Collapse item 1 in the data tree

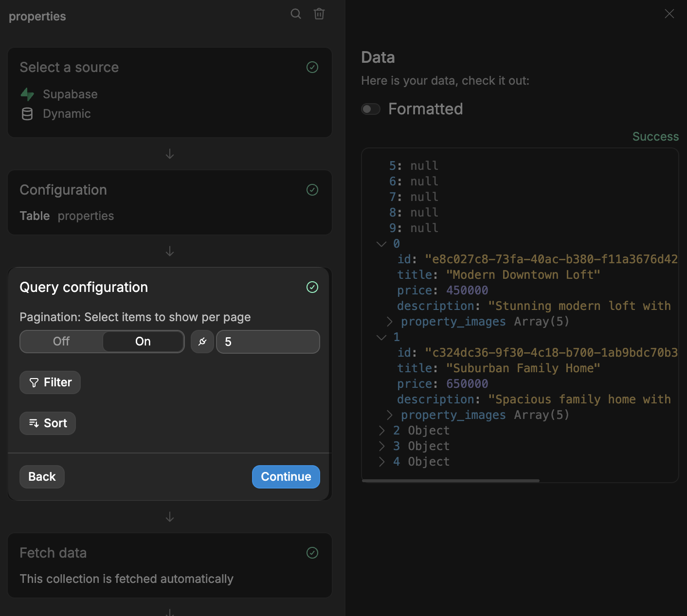381,337
